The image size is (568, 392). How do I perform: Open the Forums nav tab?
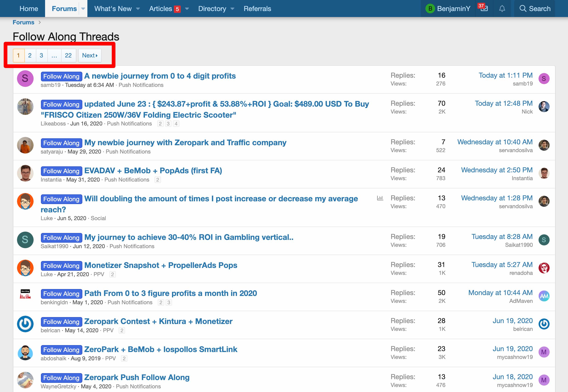64,9
